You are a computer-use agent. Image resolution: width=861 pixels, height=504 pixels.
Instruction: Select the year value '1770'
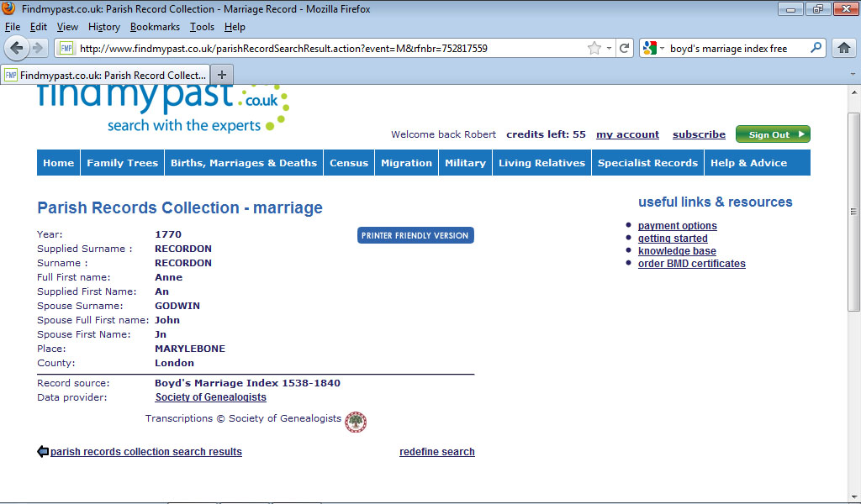tap(168, 234)
